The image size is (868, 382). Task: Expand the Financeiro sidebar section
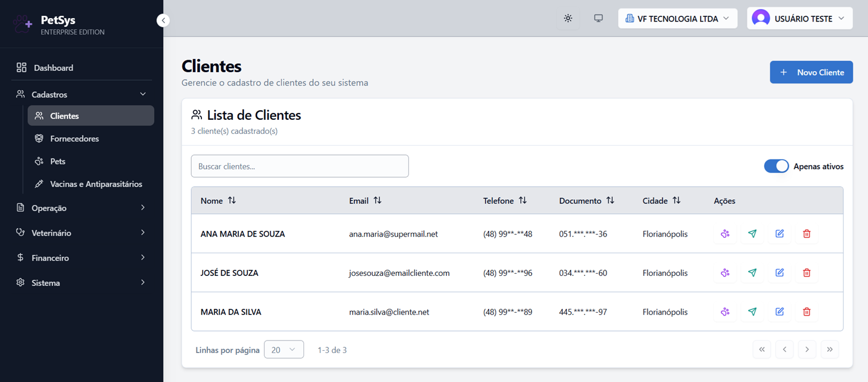pos(81,258)
